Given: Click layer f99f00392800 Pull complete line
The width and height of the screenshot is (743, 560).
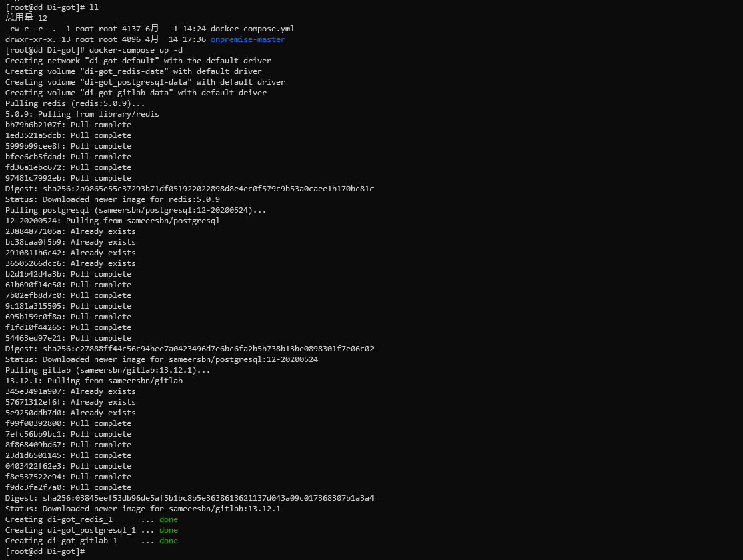Looking at the screenshot, I should point(68,423).
